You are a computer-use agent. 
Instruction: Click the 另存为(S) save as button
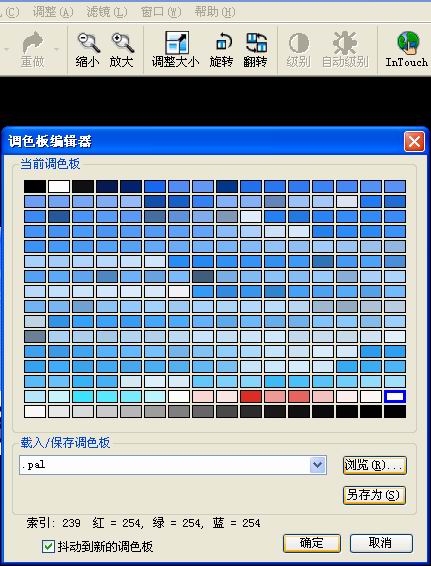pyautogui.click(x=374, y=495)
